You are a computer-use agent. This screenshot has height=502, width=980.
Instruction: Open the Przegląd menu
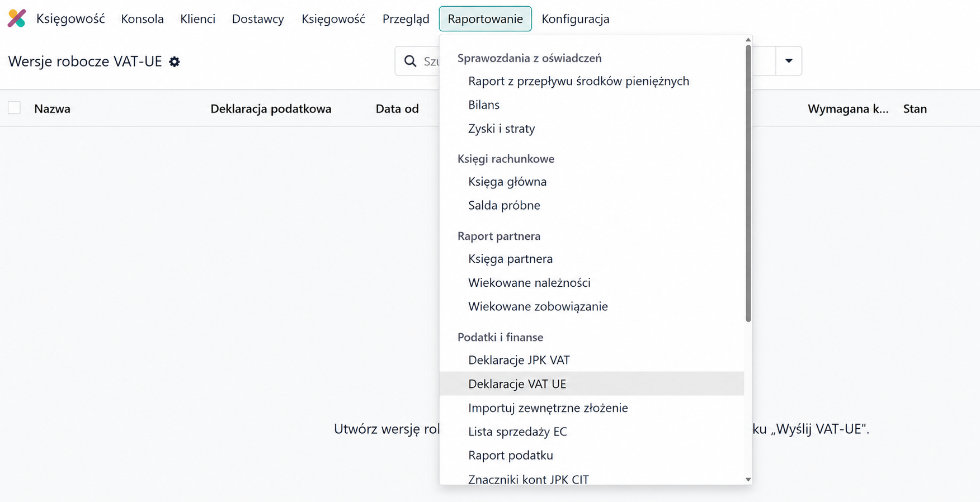[x=406, y=18]
